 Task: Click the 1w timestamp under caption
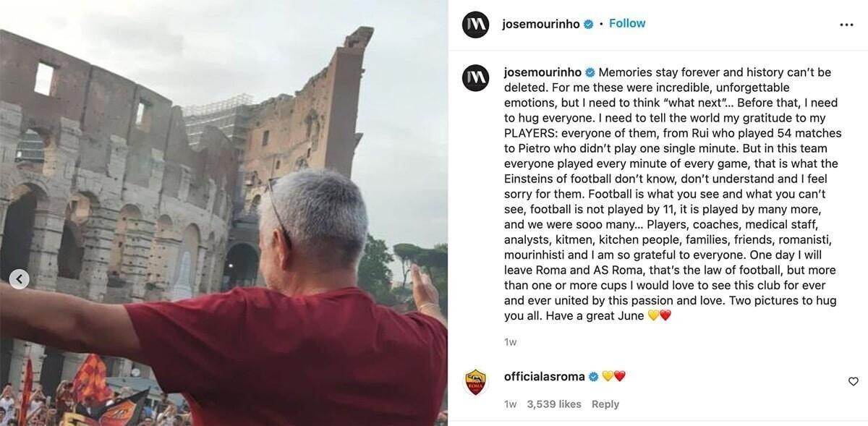(510, 342)
